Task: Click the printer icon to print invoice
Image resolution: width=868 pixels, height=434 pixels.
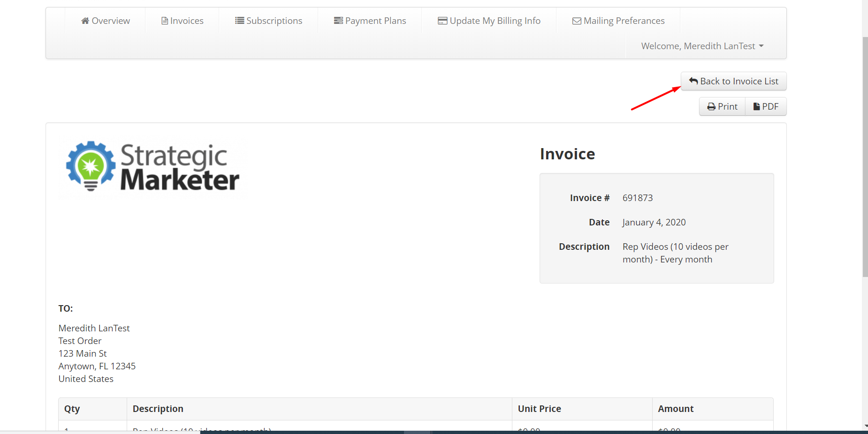Action: coord(711,107)
